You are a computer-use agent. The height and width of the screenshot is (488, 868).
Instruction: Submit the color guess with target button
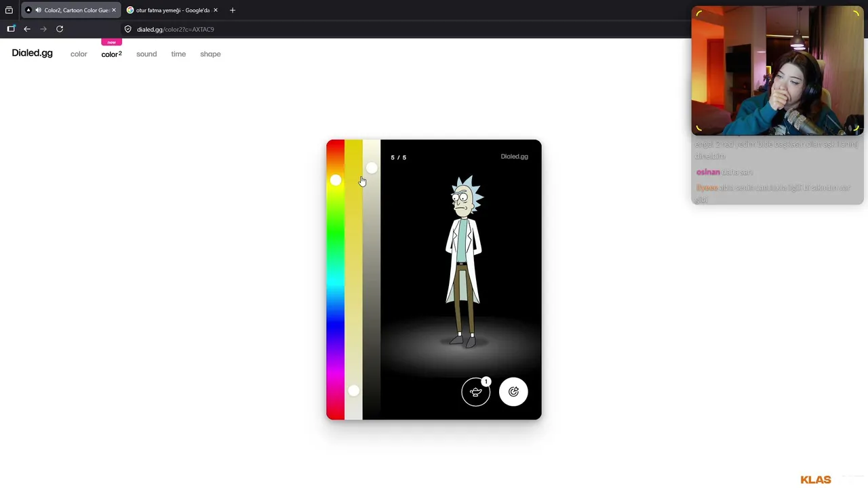pos(513,392)
